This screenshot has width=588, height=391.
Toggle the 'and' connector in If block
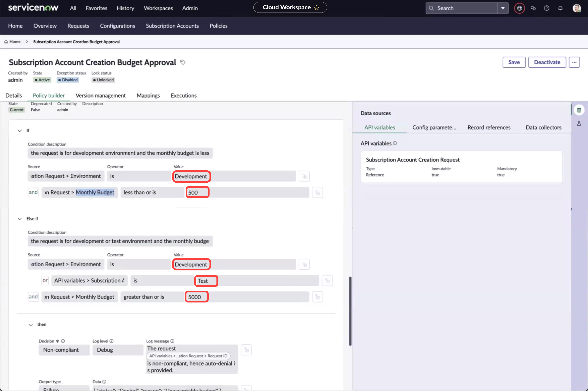pyautogui.click(x=33, y=192)
